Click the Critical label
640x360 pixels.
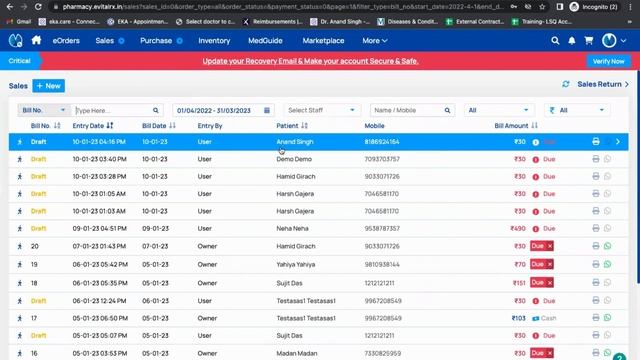coord(19,61)
